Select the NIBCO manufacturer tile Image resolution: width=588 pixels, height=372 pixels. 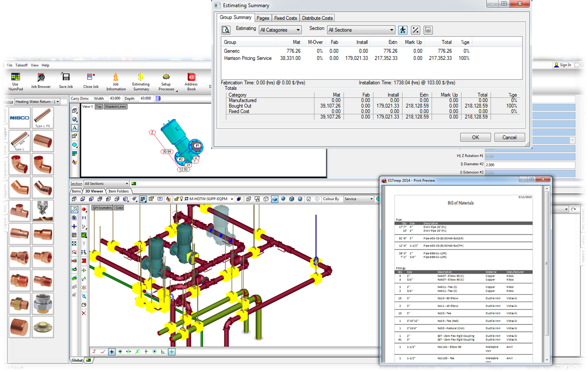coord(20,118)
